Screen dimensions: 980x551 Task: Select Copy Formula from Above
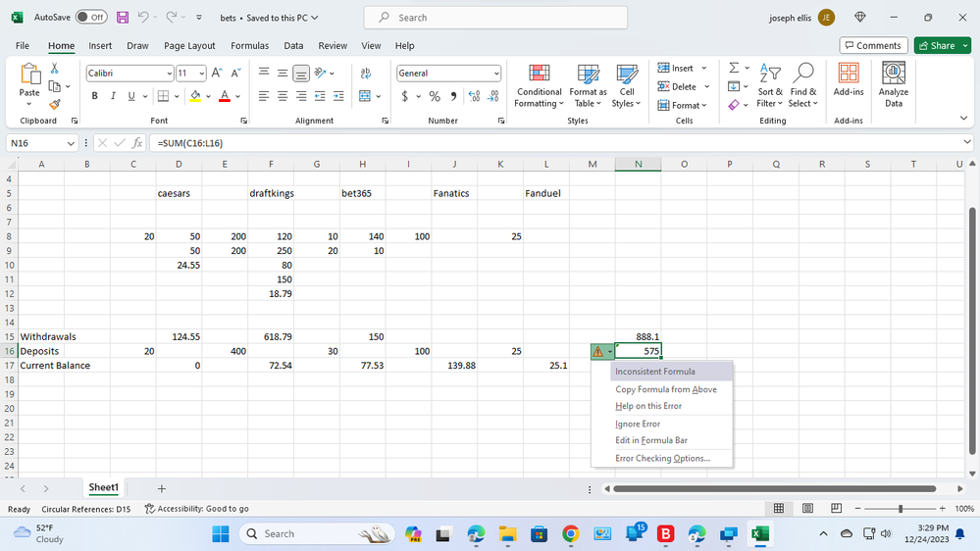666,389
